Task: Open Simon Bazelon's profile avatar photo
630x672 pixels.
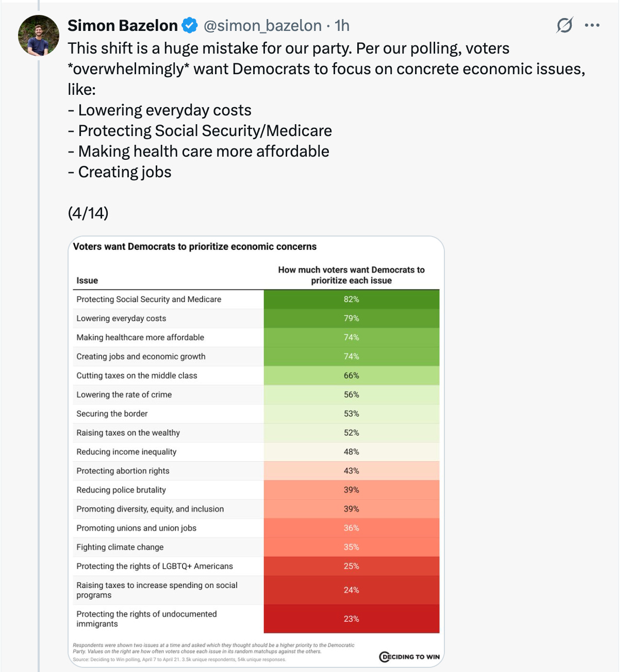Action: (39, 36)
